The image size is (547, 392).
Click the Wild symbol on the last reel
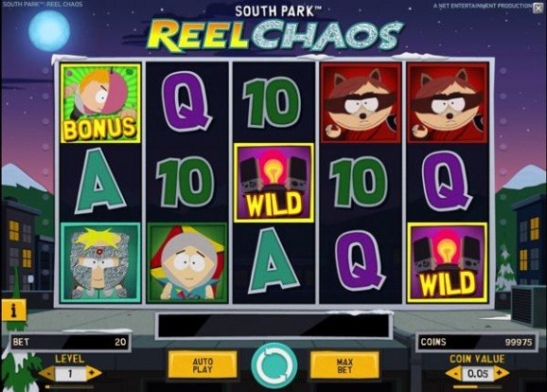pyautogui.click(x=448, y=262)
